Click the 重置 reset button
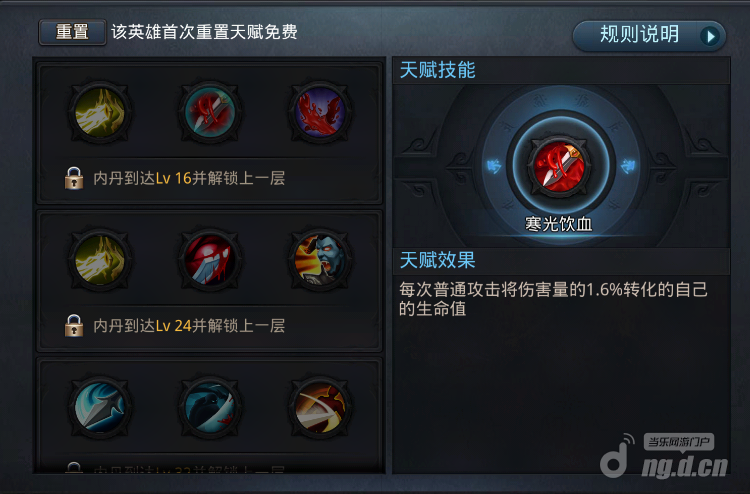 pyautogui.click(x=72, y=32)
